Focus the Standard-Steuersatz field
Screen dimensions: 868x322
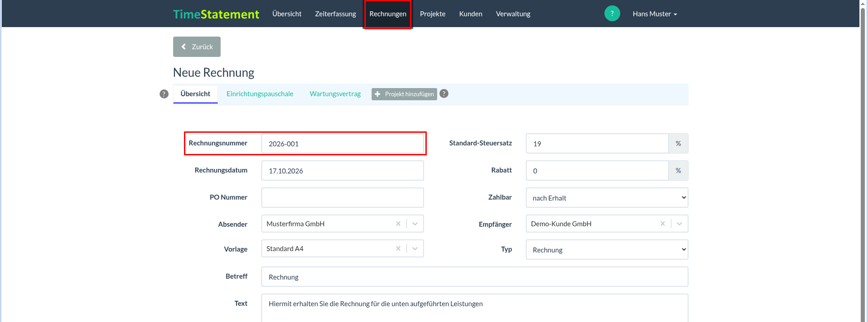click(x=597, y=144)
